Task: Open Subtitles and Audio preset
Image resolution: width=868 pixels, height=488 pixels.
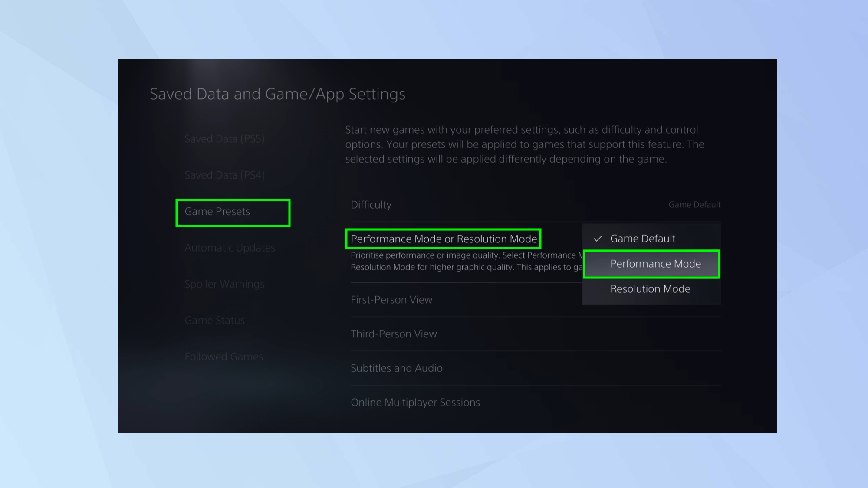Action: tap(396, 368)
